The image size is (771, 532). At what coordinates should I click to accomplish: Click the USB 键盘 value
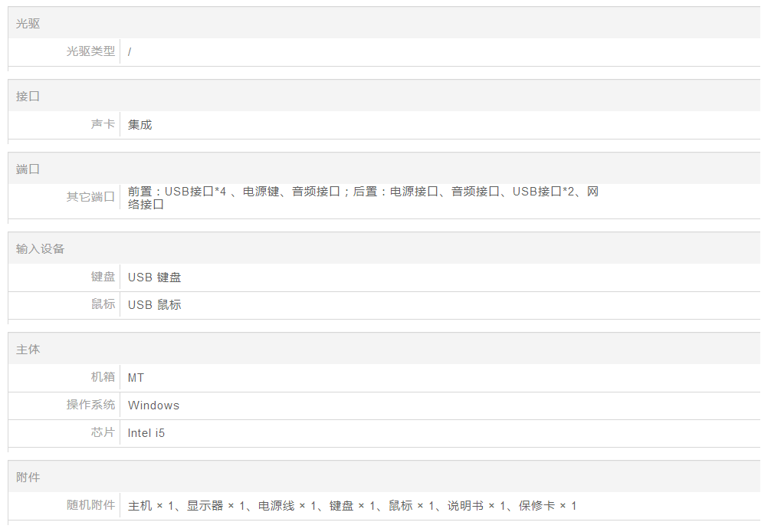tap(154, 277)
